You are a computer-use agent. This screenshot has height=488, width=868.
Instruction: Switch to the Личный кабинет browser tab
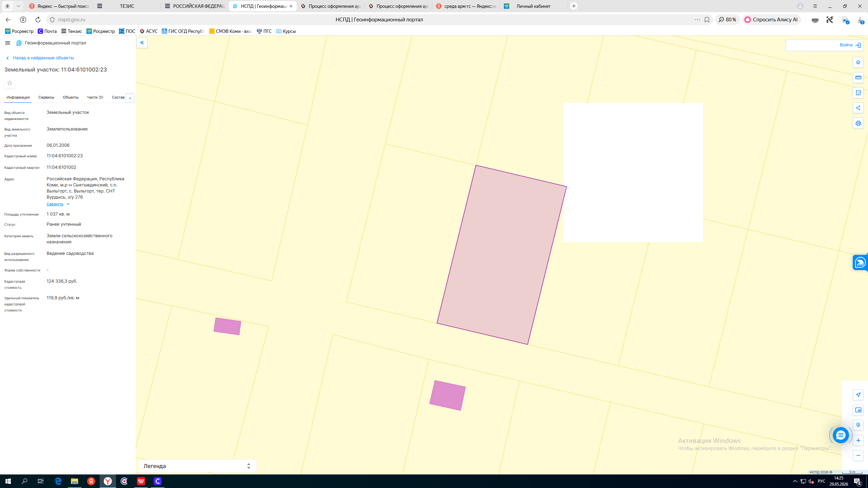(534, 6)
